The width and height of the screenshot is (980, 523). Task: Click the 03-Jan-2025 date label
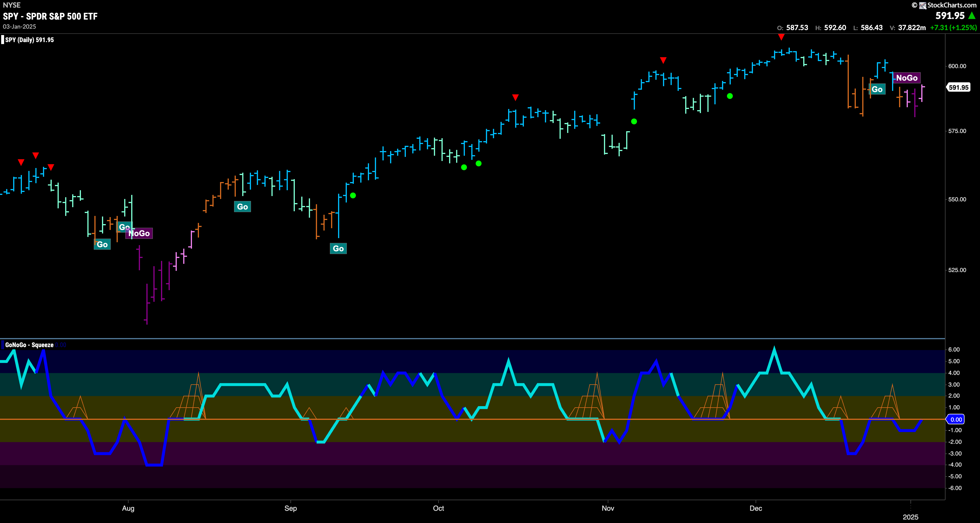tap(19, 27)
